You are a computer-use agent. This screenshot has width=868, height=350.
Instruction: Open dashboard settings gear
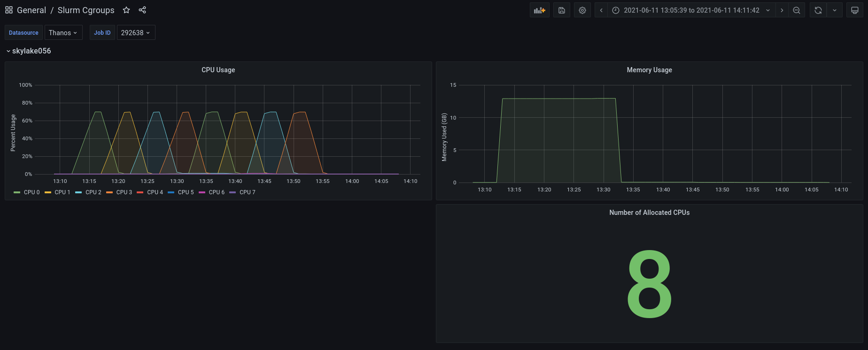(582, 10)
